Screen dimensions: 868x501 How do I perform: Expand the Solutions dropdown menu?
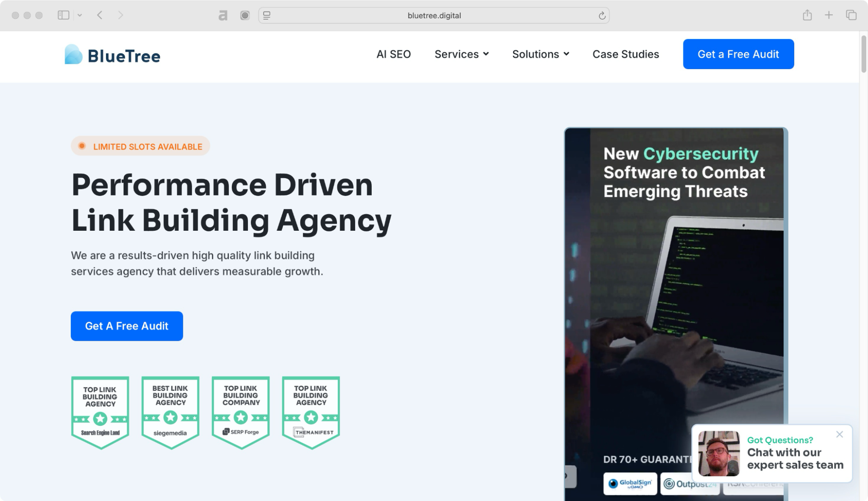(541, 54)
